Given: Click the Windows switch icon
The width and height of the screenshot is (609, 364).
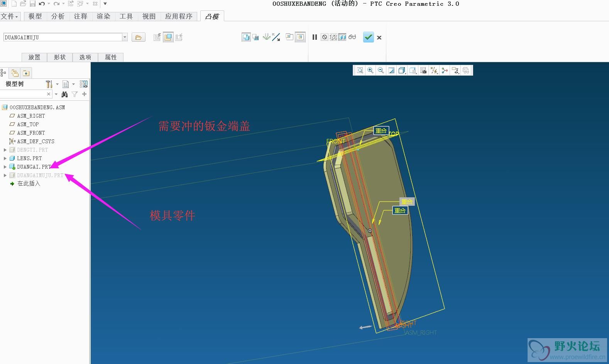Looking at the screenshot, I should 80,4.
